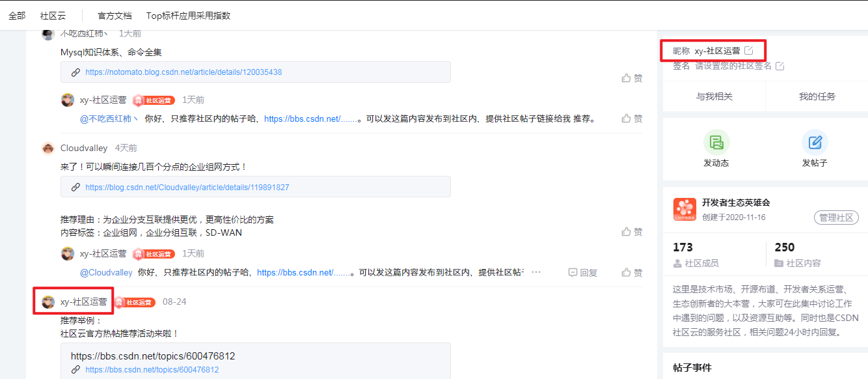
Task: Click Cloudvalley username
Action: coord(84,148)
